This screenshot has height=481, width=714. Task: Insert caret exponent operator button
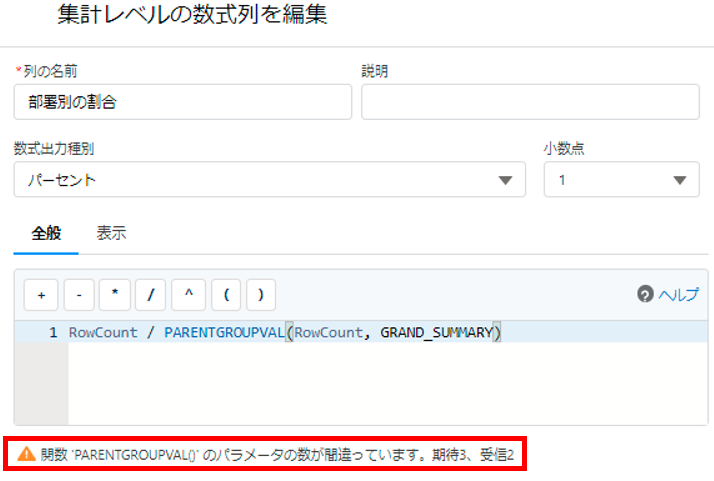point(189,295)
